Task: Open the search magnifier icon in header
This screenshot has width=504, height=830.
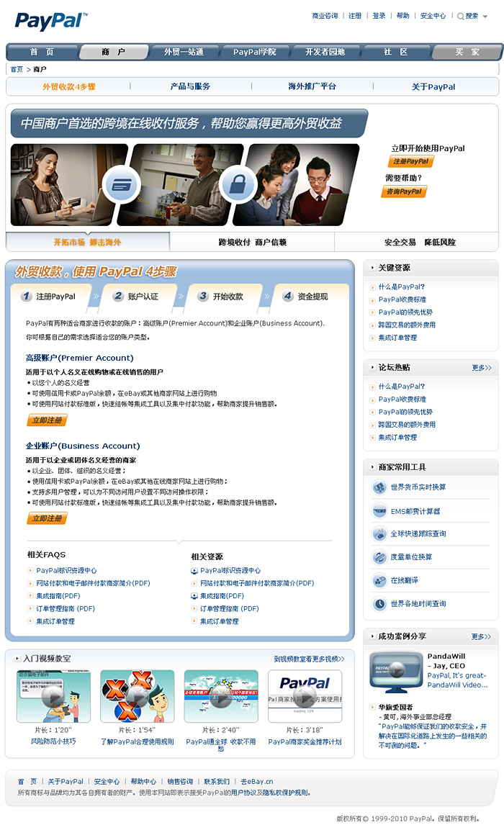Action: point(460,17)
